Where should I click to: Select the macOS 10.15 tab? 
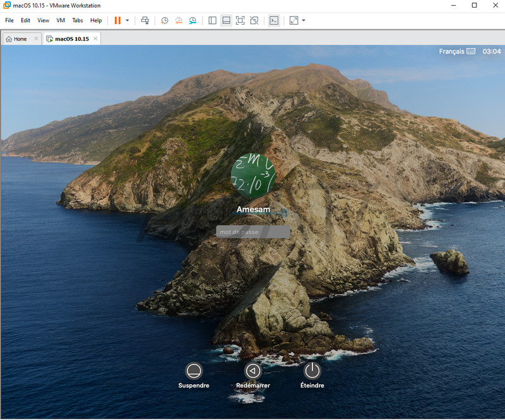pos(72,39)
